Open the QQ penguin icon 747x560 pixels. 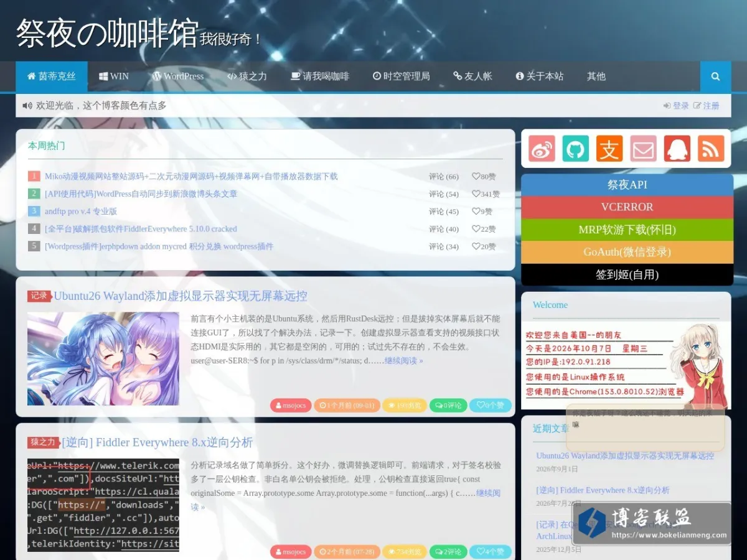677,149
